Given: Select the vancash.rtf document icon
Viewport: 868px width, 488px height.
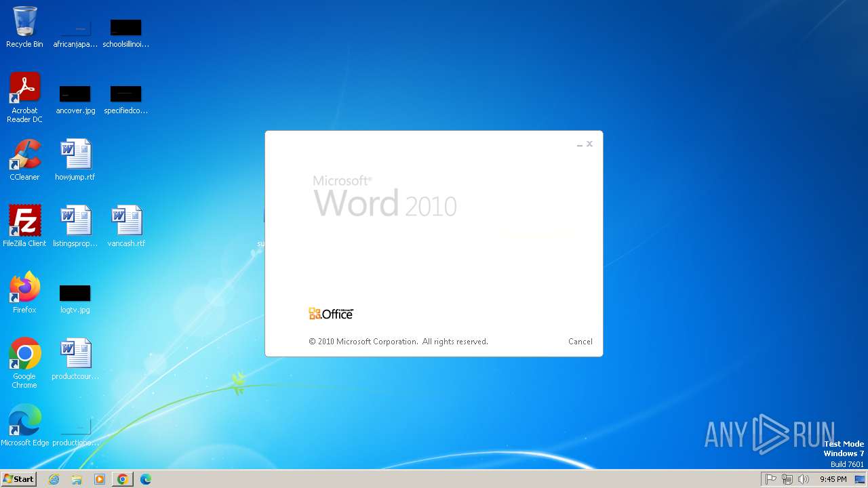Looking at the screenshot, I should click(x=126, y=226).
